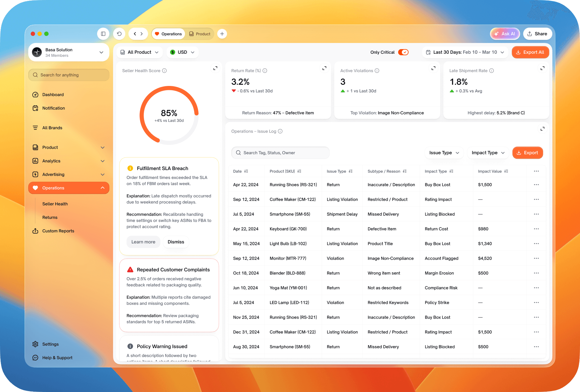Expand the Late Shipment Rate card

tap(543, 68)
